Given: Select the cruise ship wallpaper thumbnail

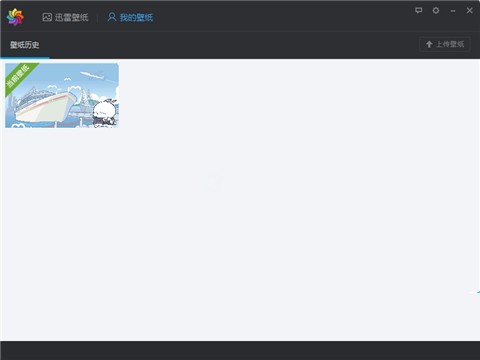Looking at the screenshot, I should 62,95.
